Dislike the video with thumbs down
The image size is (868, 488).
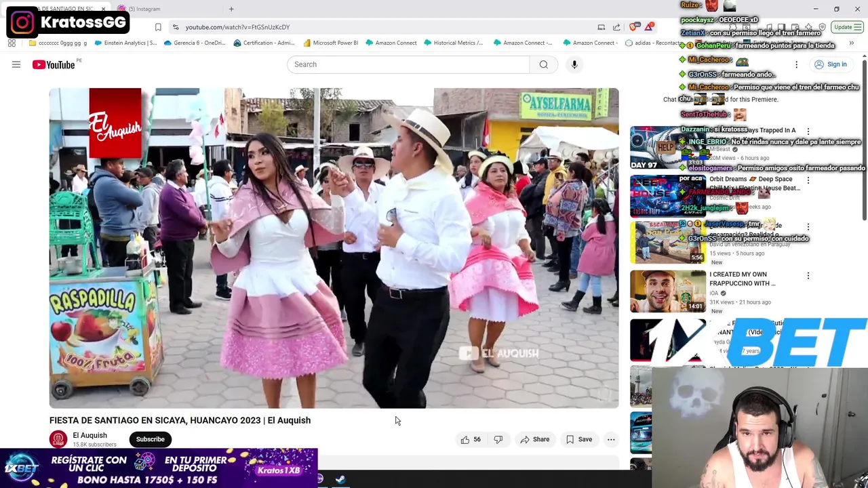click(x=498, y=439)
